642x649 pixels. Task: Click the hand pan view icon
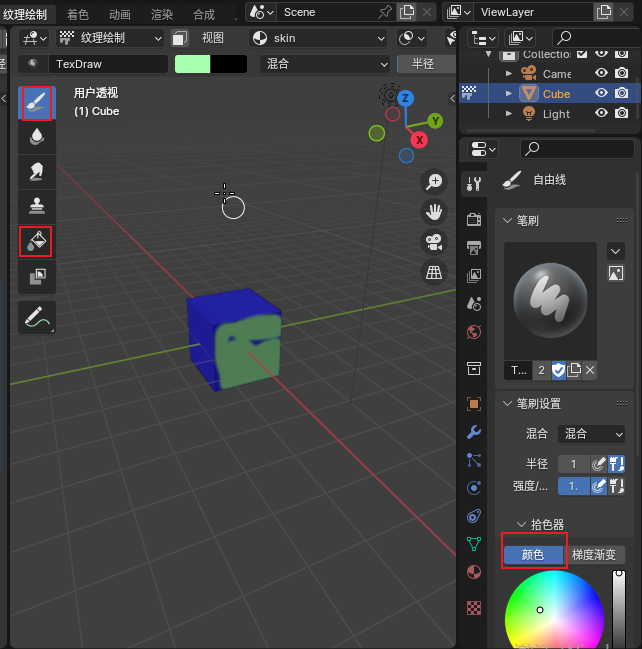pyautogui.click(x=434, y=211)
